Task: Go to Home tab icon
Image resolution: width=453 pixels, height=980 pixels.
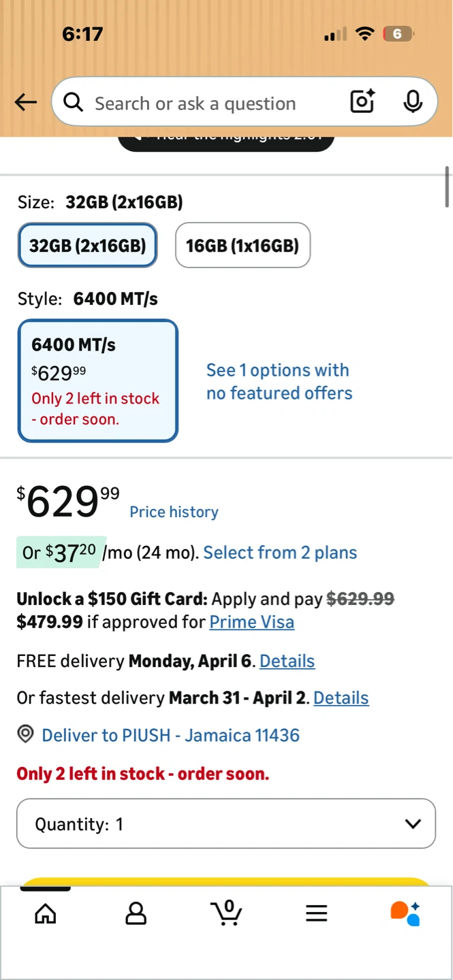Action: pos(46,913)
